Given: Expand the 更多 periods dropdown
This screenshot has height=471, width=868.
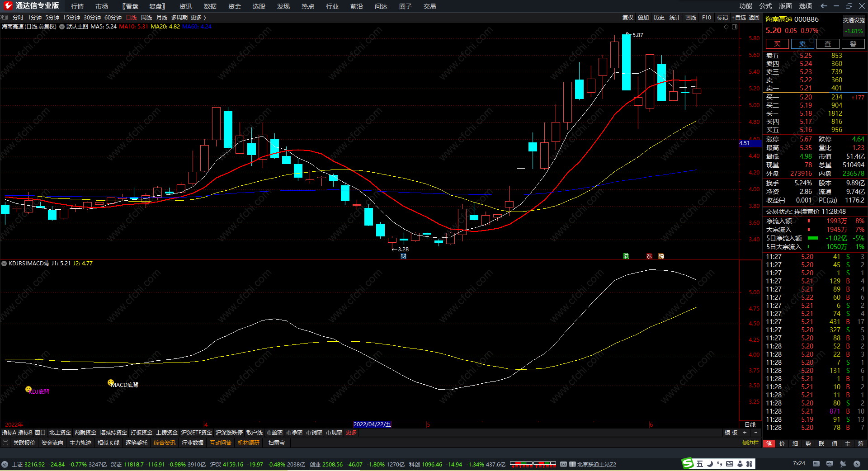Looking at the screenshot, I should (198, 17).
